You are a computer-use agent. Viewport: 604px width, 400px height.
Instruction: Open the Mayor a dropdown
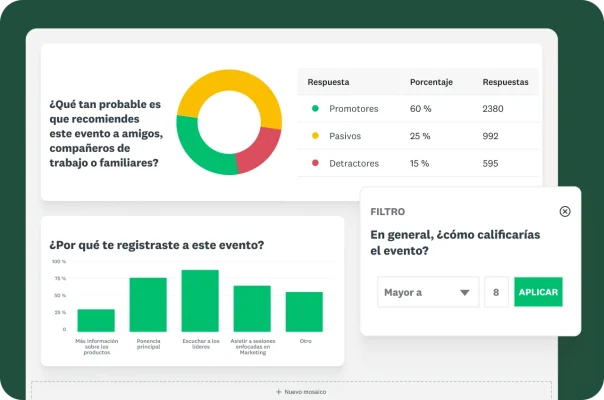[428, 292]
